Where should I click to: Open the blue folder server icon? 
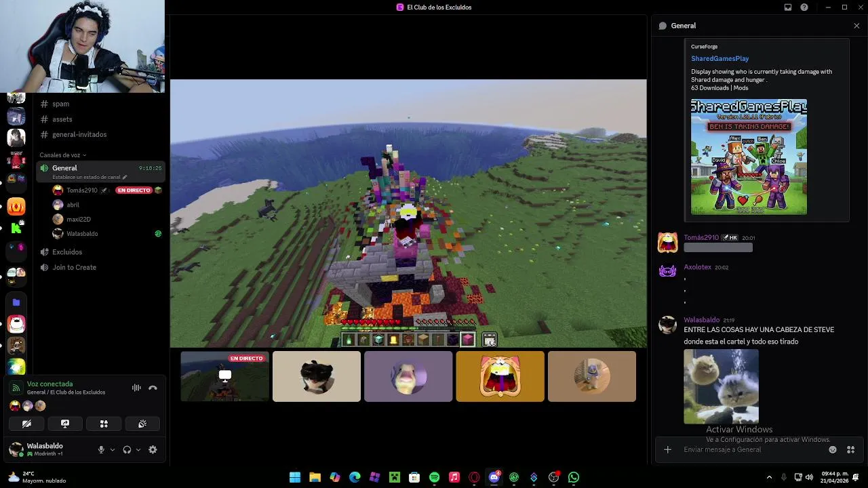tap(16, 302)
